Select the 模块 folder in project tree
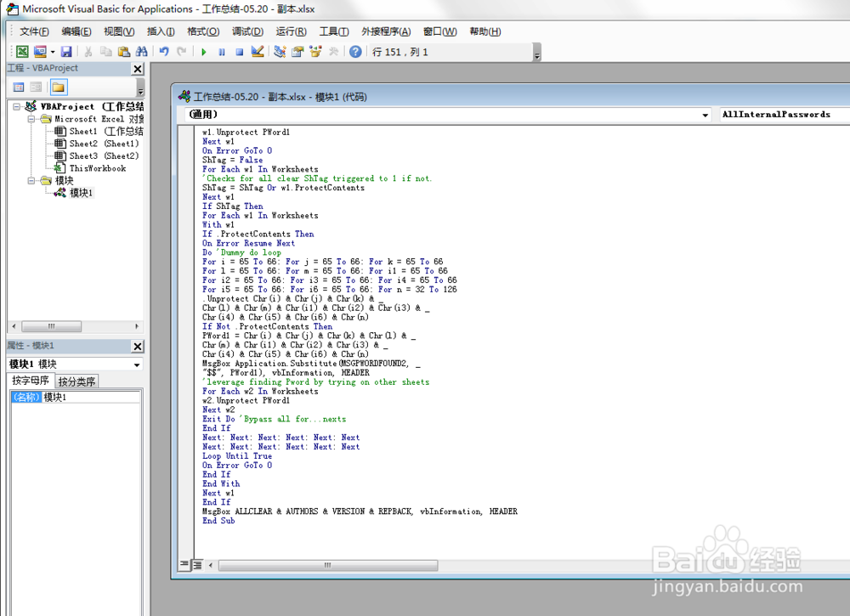 [x=58, y=180]
